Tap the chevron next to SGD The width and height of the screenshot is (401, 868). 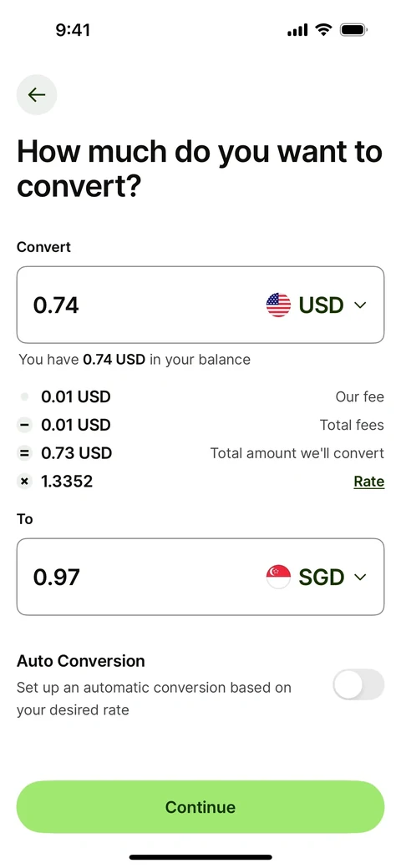point(360,577)
